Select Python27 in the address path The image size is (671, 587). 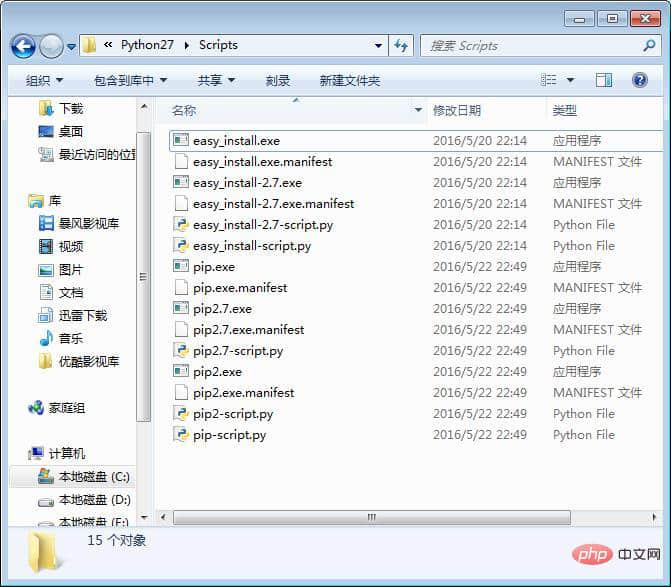pyautogui.click(x=147, y=45)
